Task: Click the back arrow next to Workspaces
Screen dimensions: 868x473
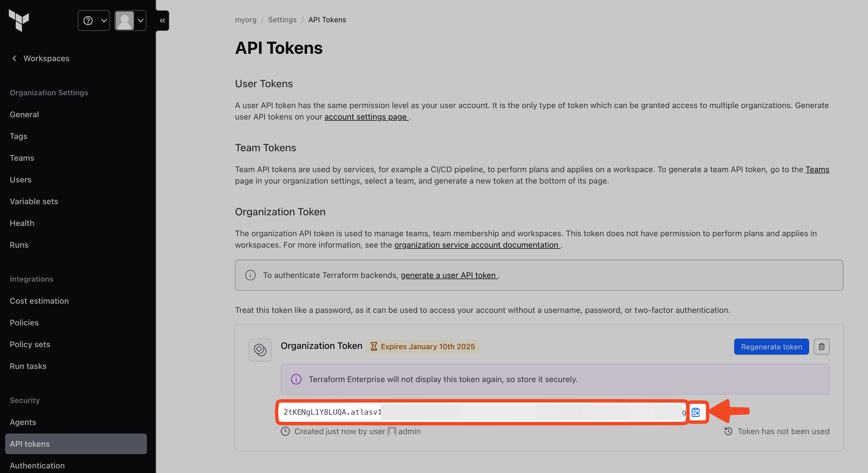Action: coord(14,58)
